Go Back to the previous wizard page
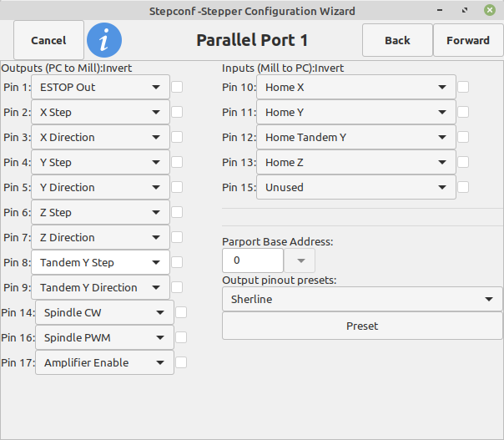Image resolution: width=504 pixels, height=440 pixels. coord(397,40)
